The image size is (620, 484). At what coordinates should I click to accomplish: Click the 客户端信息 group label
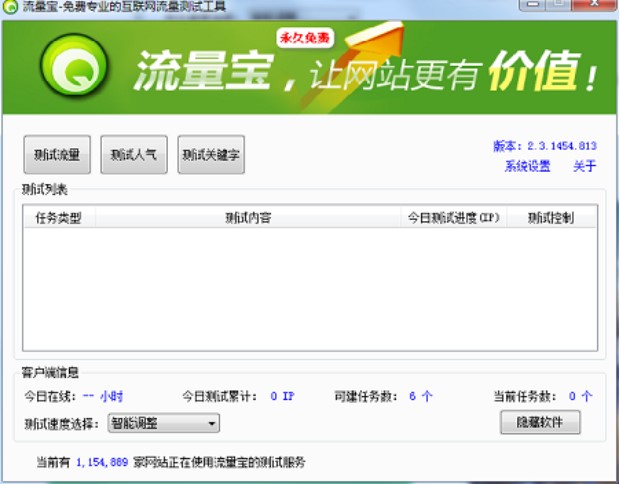[50, 372]
